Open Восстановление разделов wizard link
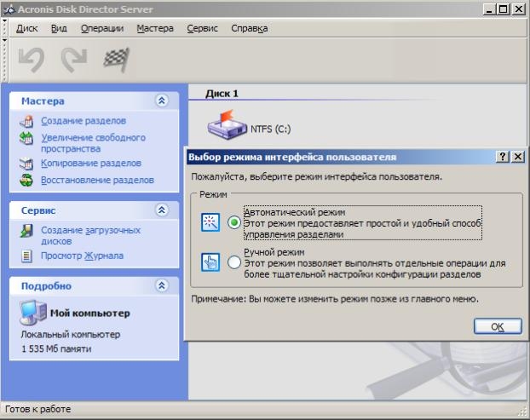 (x=97, y=180)
